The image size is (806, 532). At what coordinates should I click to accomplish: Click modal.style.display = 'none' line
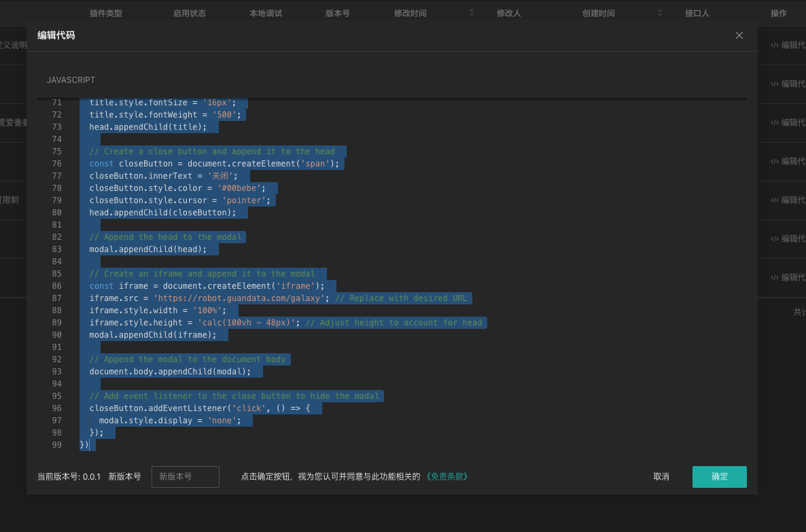click(170, 421)
